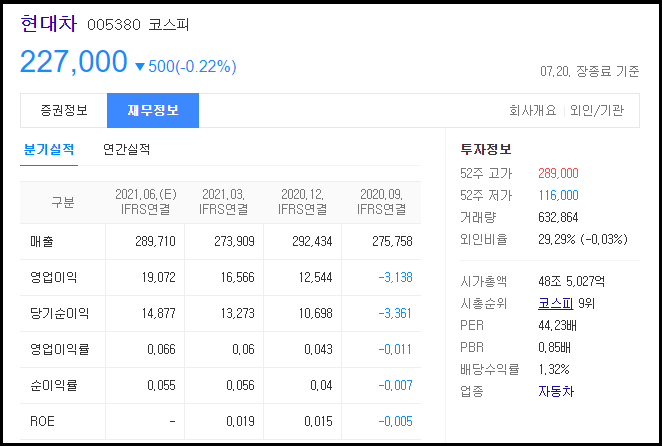
Task: Click the revenue value 273,909
Action: click(x=234, y=242)
